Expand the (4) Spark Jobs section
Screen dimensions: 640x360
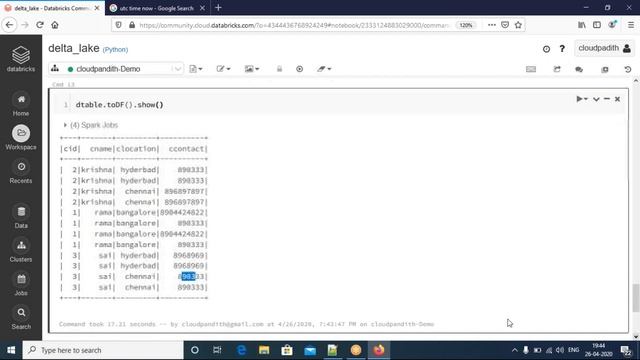(91, 125)
